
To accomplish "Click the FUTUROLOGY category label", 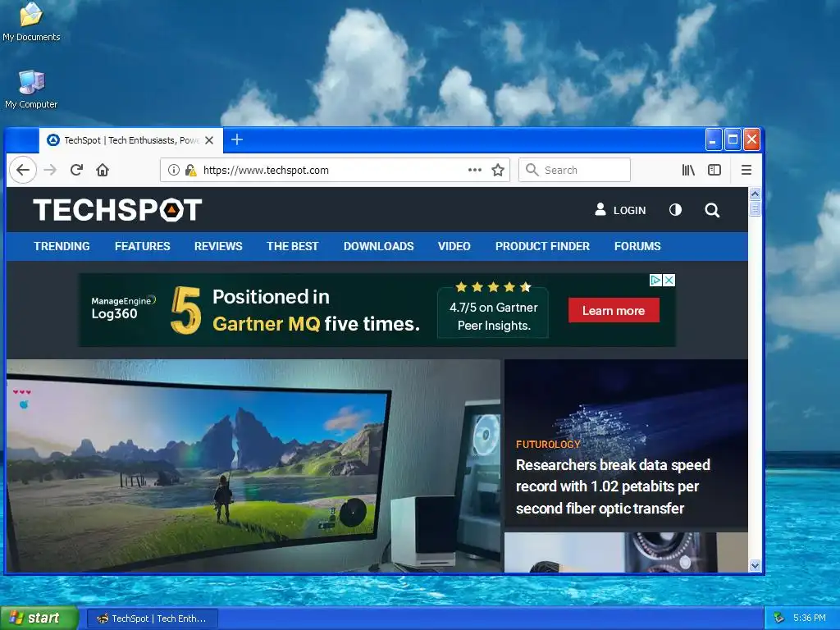I will 548,444.
